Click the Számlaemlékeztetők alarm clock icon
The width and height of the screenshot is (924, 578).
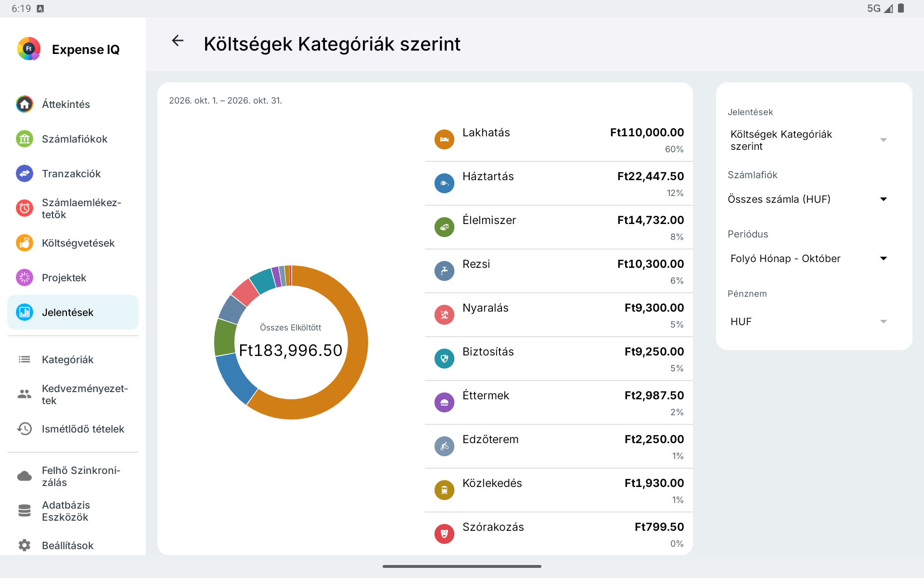[x=25, y=208]
